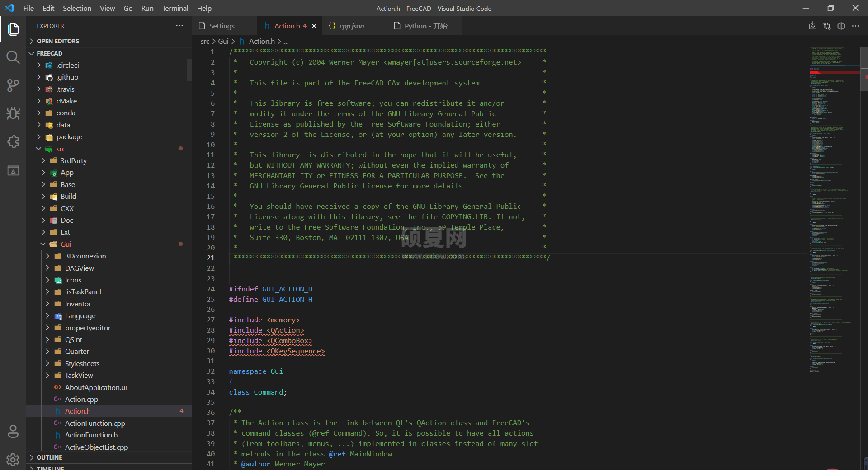Open the Manage gear icon

13,460
